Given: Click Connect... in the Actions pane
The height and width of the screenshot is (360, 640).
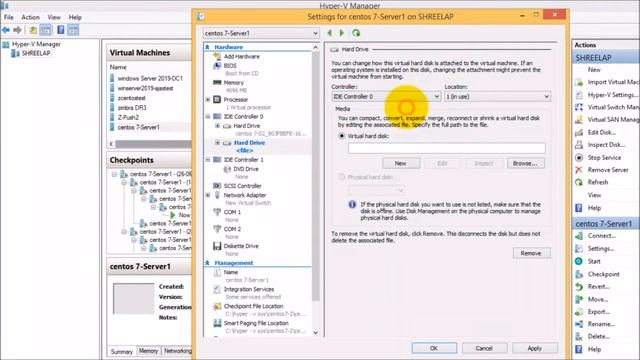Looking at the screenshot, I should point(602,236).
